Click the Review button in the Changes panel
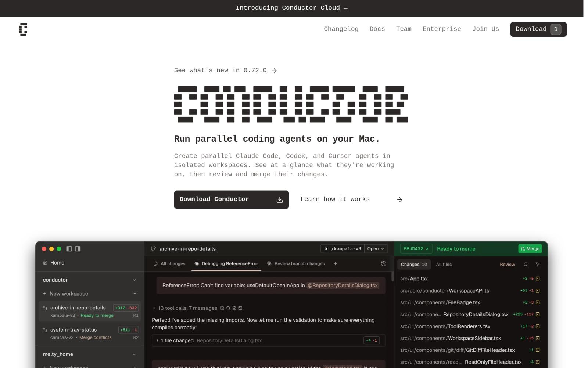Viewport: 588px width, 368px height. coord(507,265)
